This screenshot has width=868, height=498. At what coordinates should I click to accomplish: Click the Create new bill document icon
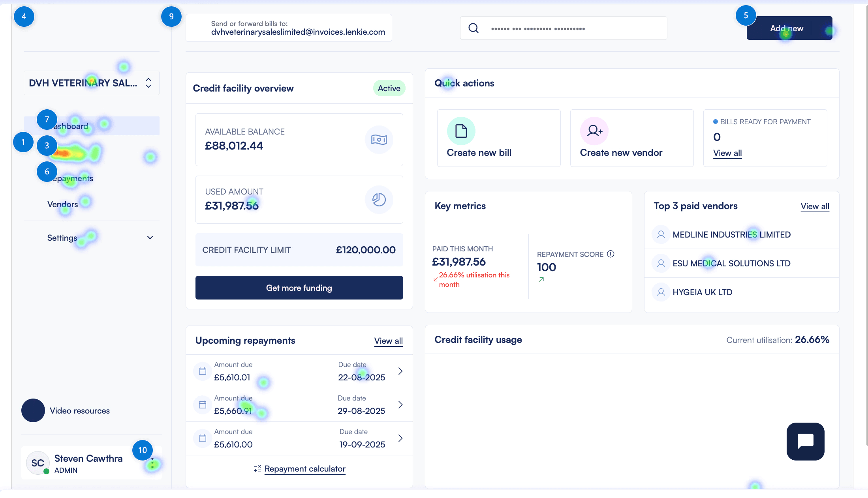tap(461, 131)
